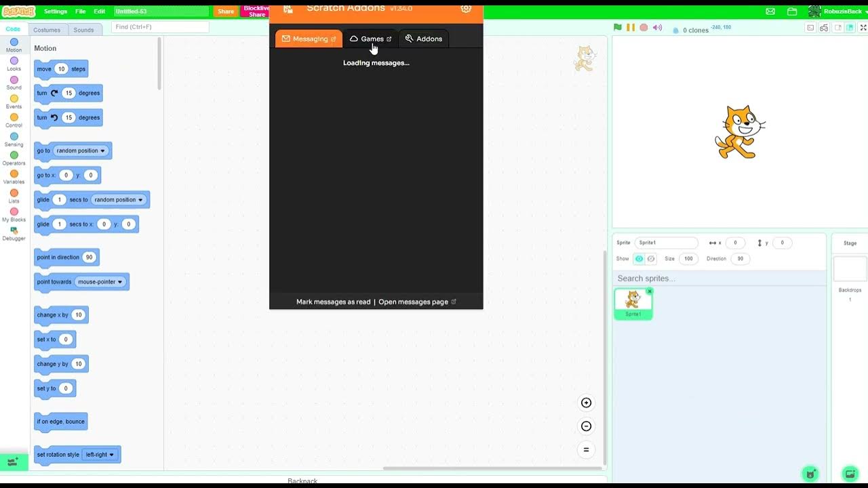Switch to small stage layout

[x=838, y=28]
